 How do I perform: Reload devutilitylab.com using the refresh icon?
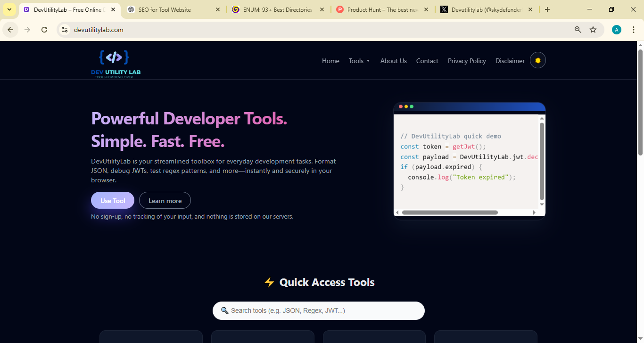coord(44,29)
